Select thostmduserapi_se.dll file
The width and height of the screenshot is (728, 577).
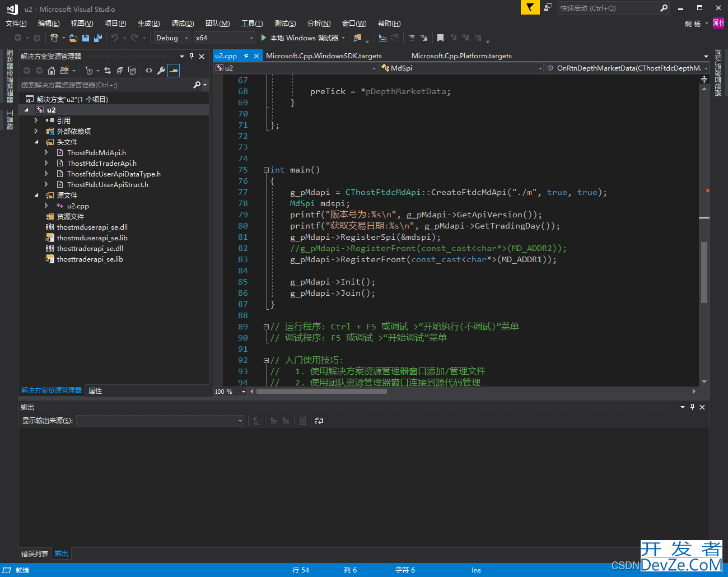click(92, 227)
